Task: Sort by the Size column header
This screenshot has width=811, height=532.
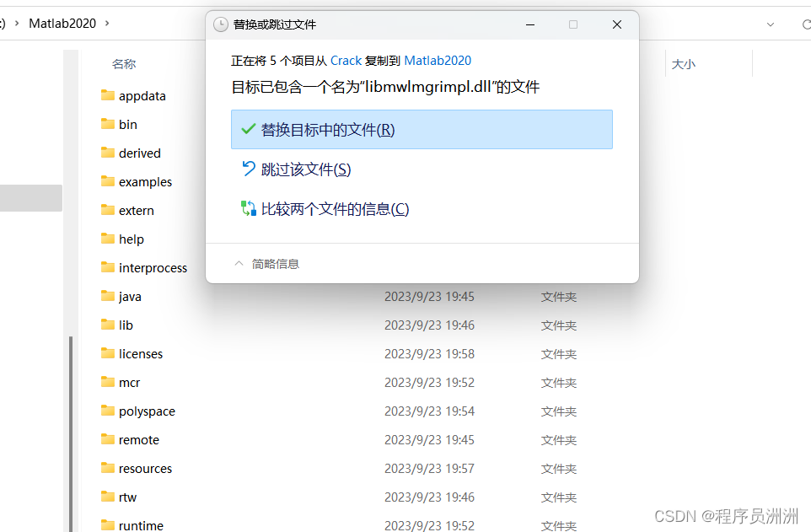Action: coord(683,64)
